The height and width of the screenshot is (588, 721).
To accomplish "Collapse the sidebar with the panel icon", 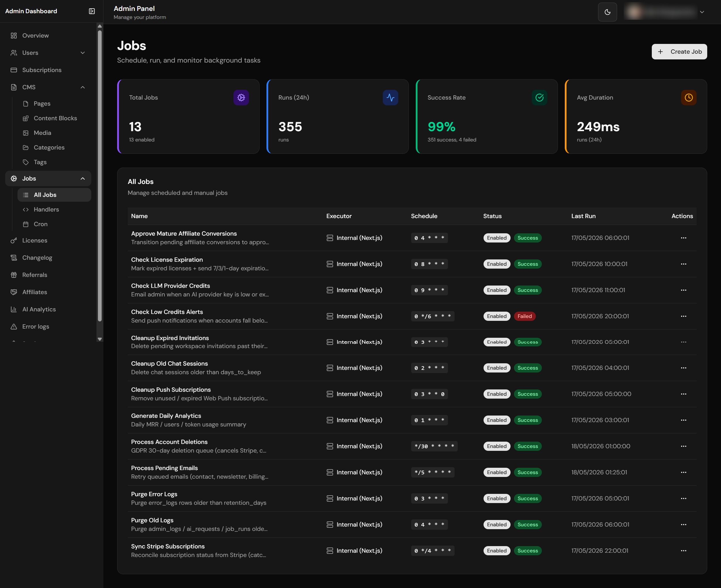I will (x=92, y=11).
